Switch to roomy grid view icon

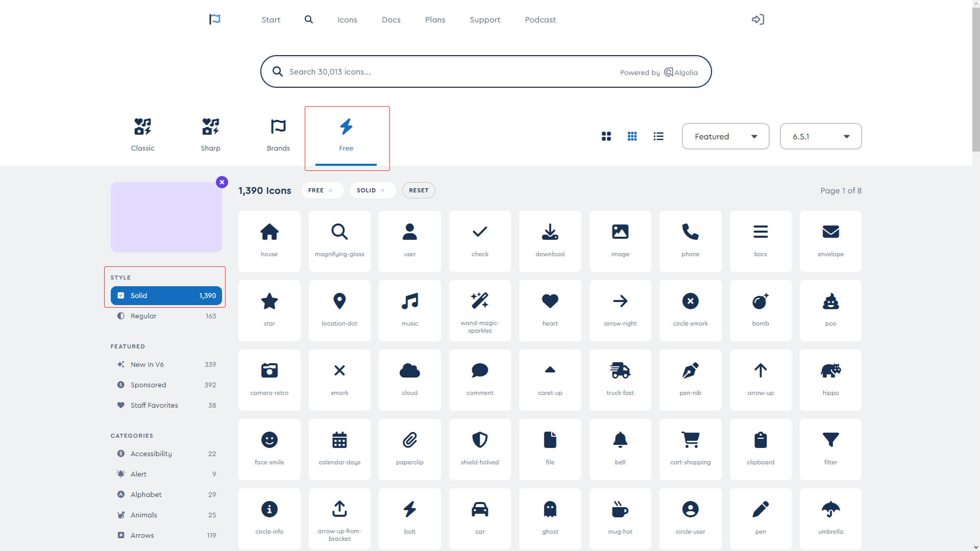[606, 136]
